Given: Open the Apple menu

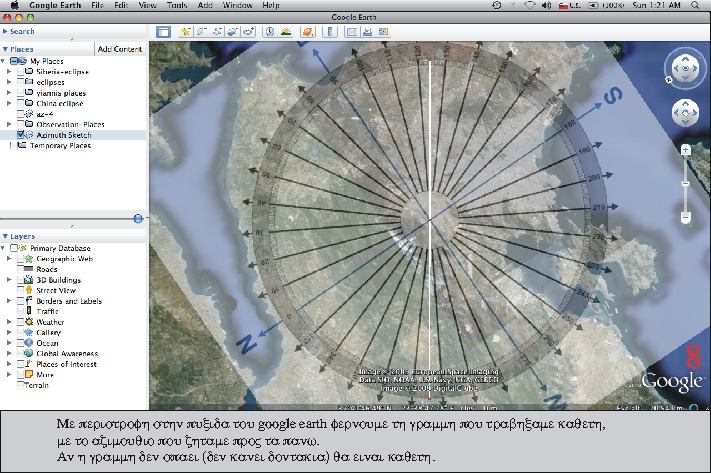Looking at the screenshot, I should (x=15, y=5).
